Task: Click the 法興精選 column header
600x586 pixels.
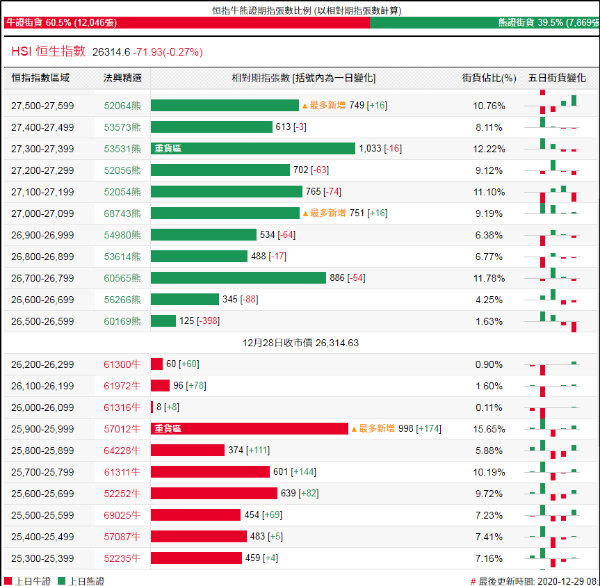Action: click(122, 78)
